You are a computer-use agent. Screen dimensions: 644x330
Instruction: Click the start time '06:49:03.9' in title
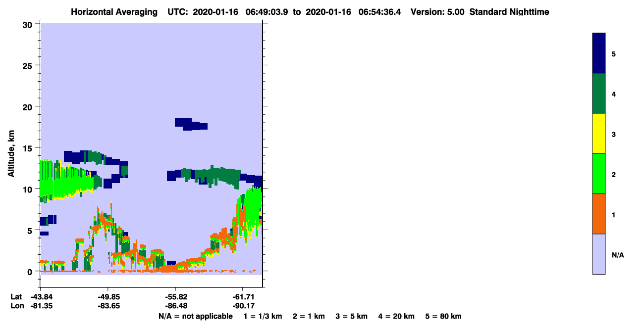tap(268, 12)
